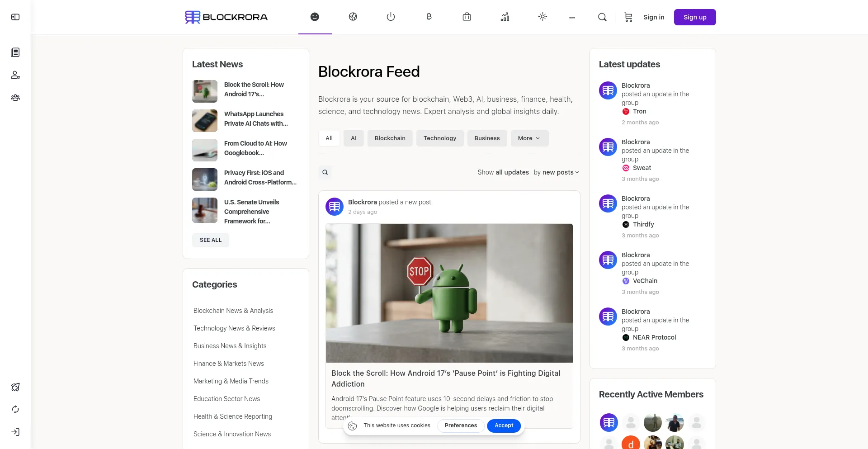Select the Blockchain filter tab
Screen dimensions: 868x449
pyautogui.click(x=390, y=138)
